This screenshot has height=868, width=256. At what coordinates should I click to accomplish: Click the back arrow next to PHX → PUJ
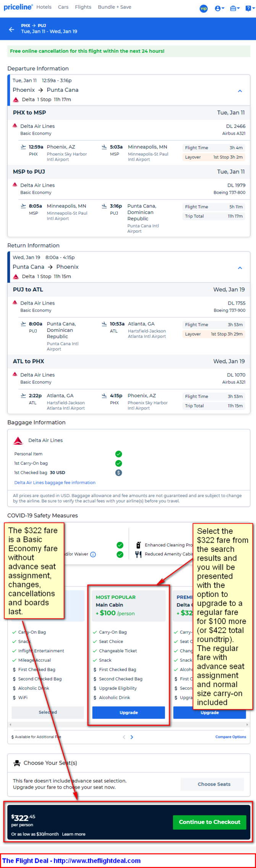click(11, 29)
